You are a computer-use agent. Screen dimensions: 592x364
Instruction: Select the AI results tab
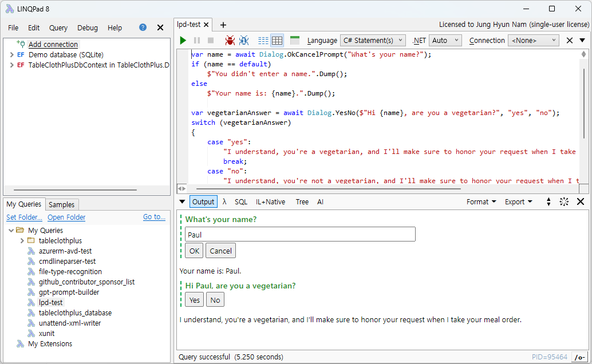[x=320, y=201]
